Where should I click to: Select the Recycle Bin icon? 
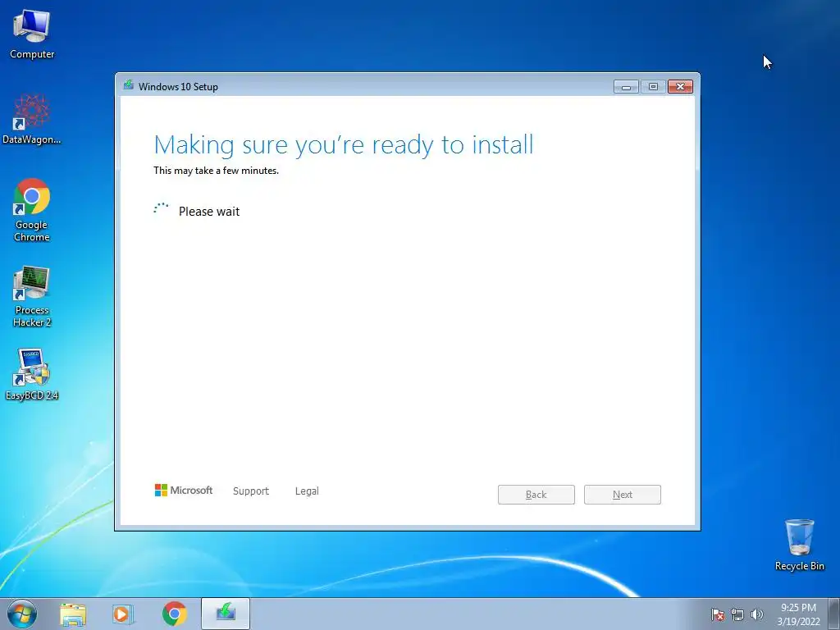click(799, 545)
